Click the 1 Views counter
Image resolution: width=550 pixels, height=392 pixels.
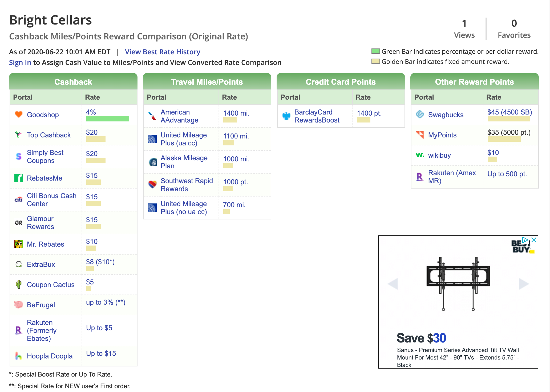pos(464,29)
